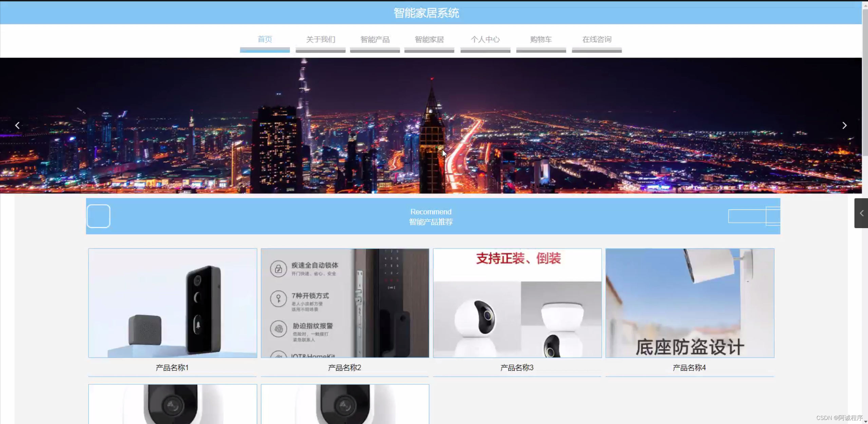The height and width of the screenshot is (424, 868).
Task: Click the 产品名称1 product title link
Action: (172, 368)
